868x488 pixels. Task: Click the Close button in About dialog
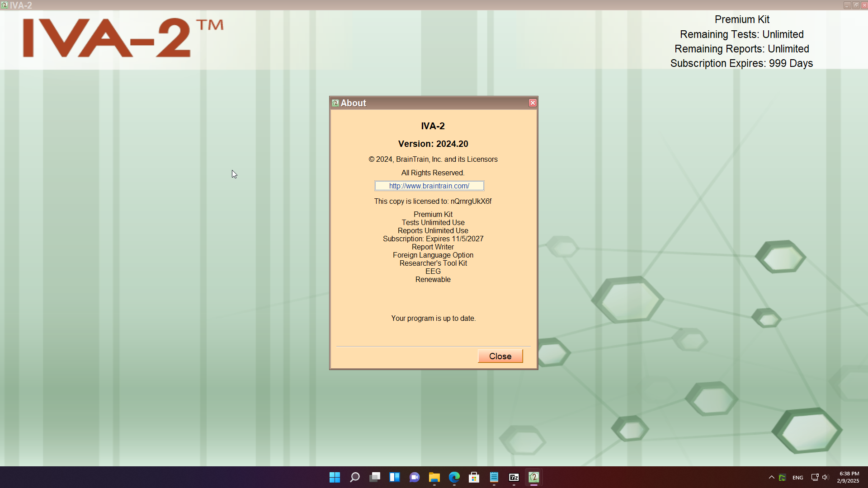coord(500,356)
